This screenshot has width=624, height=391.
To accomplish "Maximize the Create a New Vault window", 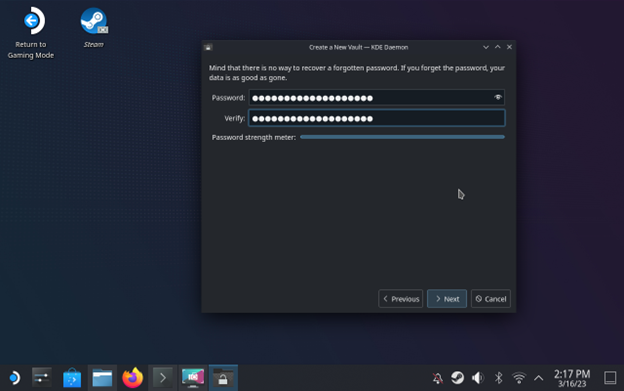I will click(497, 47).
